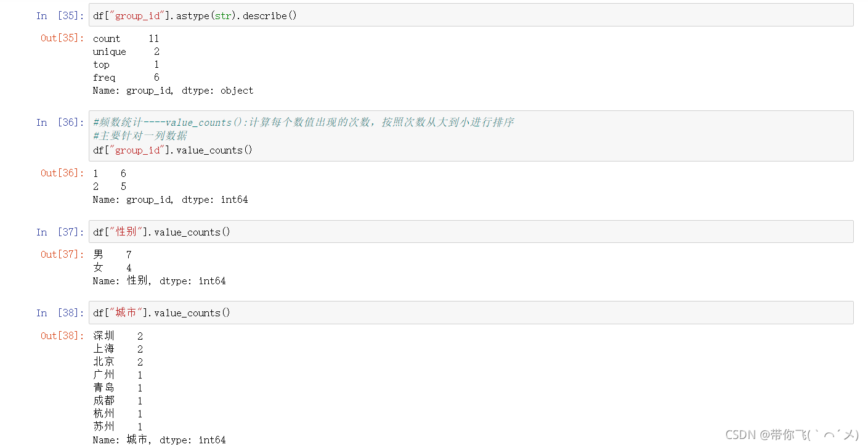Image resolution: width=868 pixels, height=447 pixels.
Task: Select the In [37] prompt label
Action: 60,232
